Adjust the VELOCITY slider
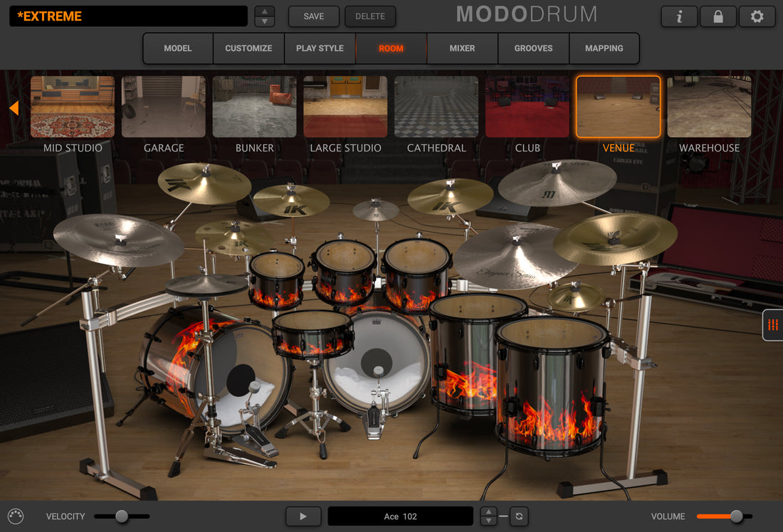Viewport: 783px width, 532px height. 122,516
